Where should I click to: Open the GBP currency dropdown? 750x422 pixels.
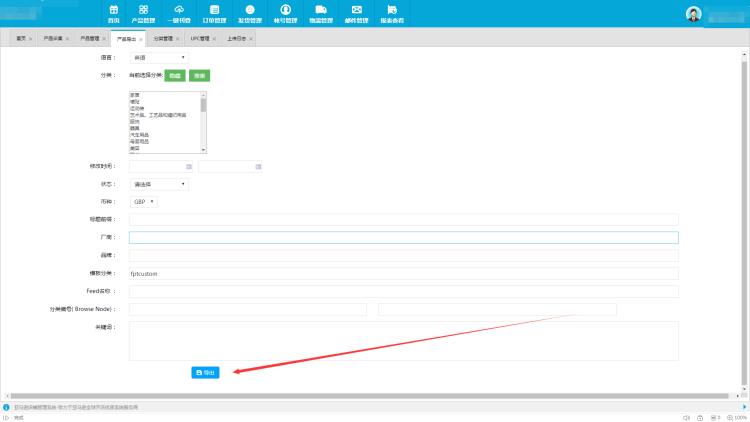[x=143, y=202]
